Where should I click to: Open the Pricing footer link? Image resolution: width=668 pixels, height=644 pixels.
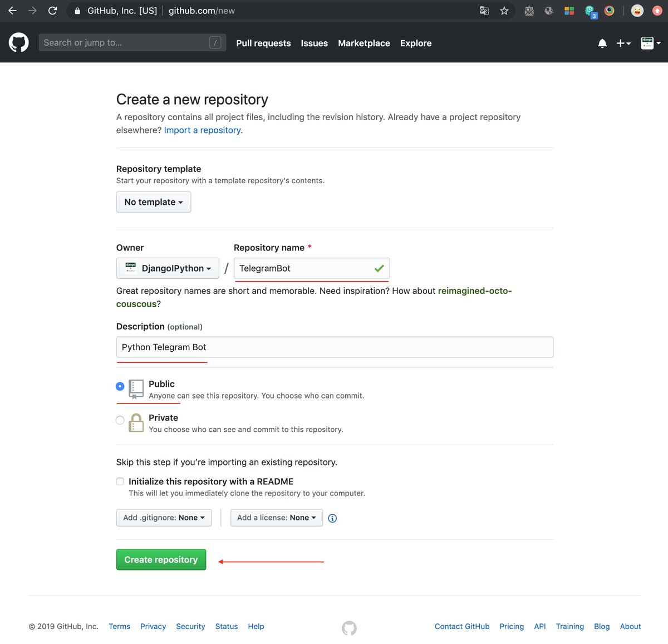pyautogui.click(x=512, y=626)
